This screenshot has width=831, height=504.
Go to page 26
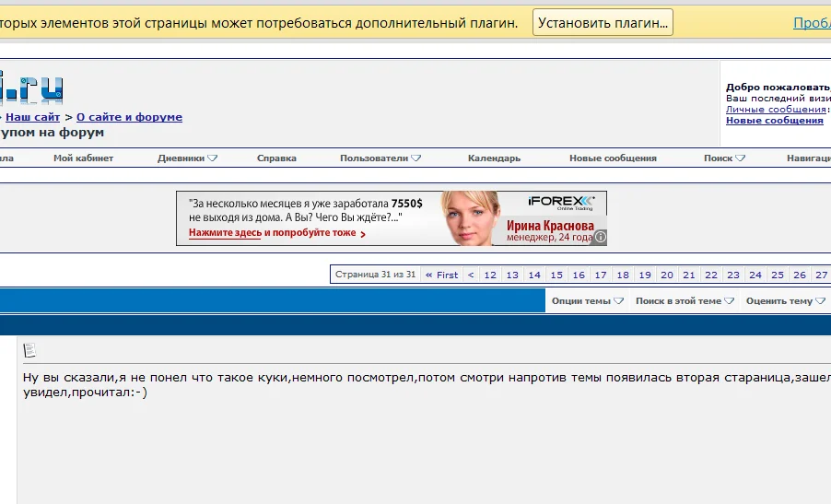(x=799, y=275)
